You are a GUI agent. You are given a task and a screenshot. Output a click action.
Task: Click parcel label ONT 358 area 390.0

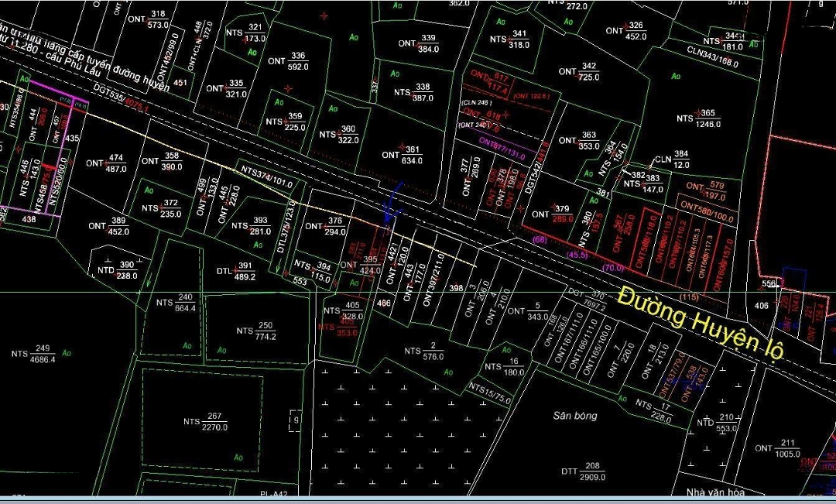[162, 161]
